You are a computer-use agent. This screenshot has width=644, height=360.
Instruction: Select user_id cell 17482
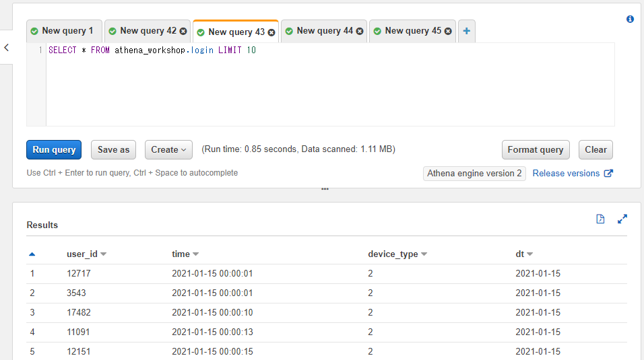pos(78,312)
